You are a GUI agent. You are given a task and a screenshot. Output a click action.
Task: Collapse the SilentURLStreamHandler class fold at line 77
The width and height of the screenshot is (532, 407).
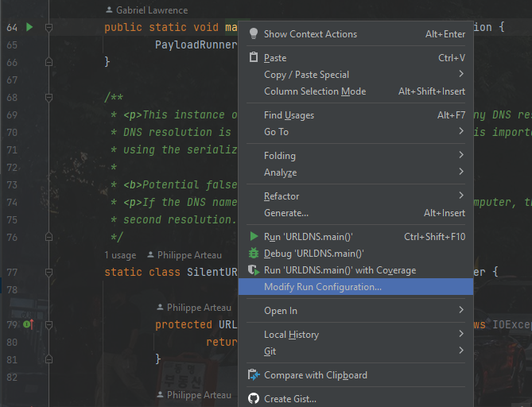pyautogui.click(x=49, y=272)
